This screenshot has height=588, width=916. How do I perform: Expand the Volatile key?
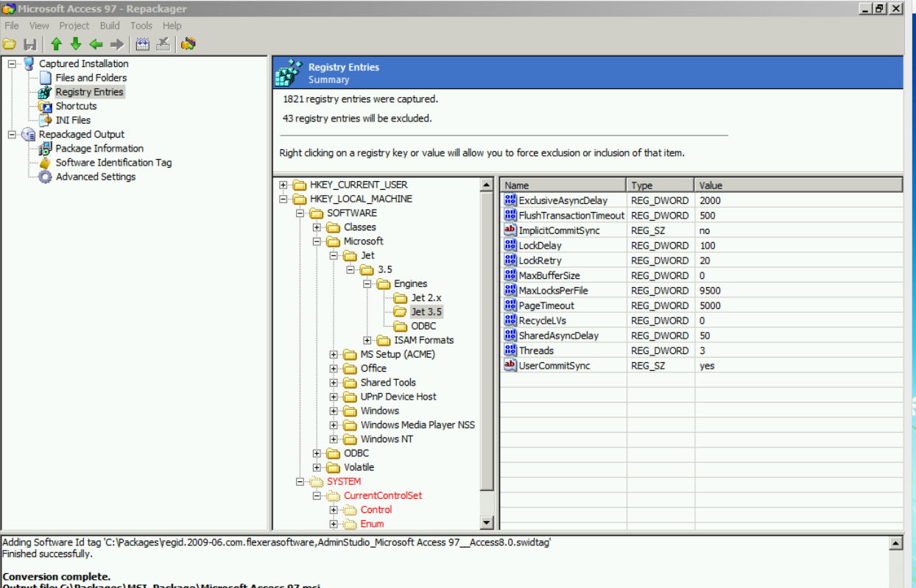click(317, 467)
